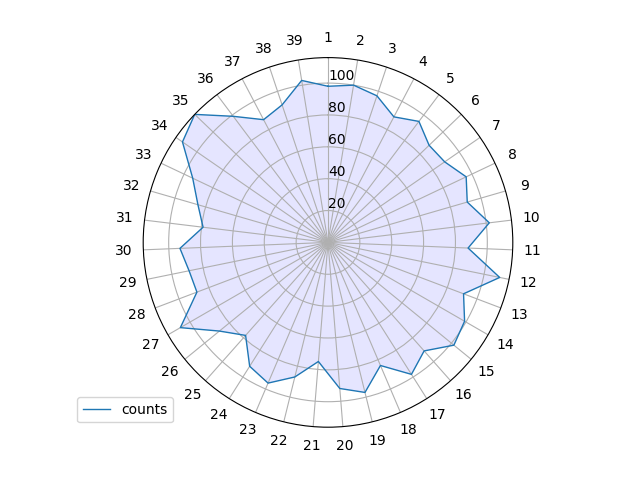Click angular axis label 19
Screen dimensions: 640x480
coord(377,440)
